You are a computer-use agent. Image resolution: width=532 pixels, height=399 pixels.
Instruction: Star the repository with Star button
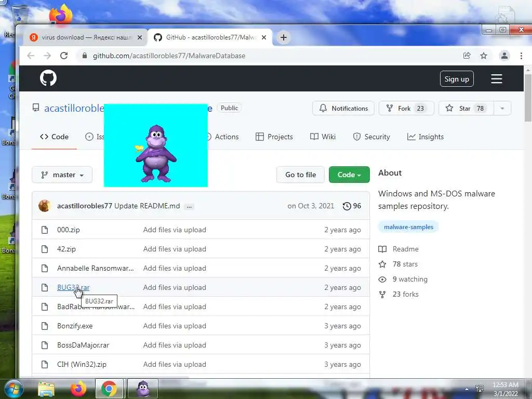(466, 108)
